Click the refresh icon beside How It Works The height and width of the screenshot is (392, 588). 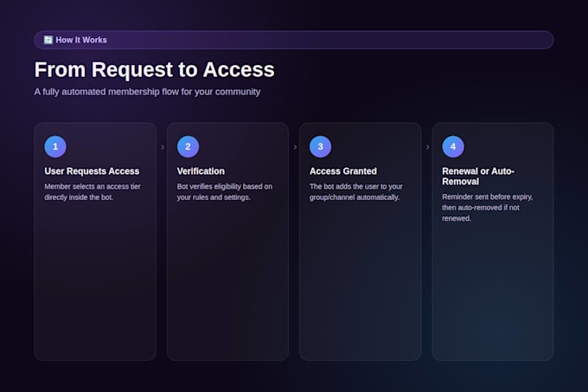click(48, 40)
